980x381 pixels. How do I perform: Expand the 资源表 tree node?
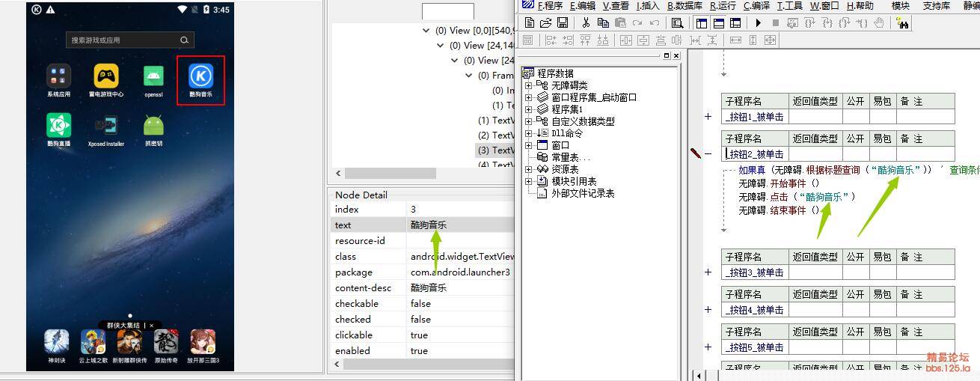click(528, 169)
